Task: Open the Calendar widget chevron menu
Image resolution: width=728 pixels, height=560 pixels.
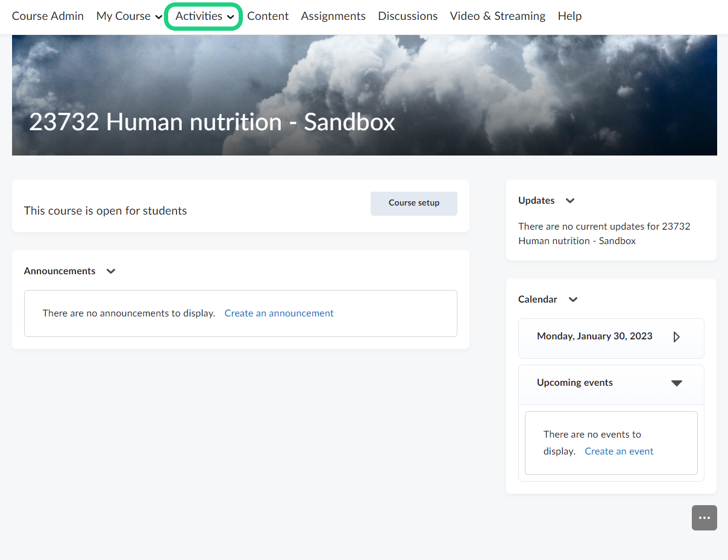Action: pos(573,300)
